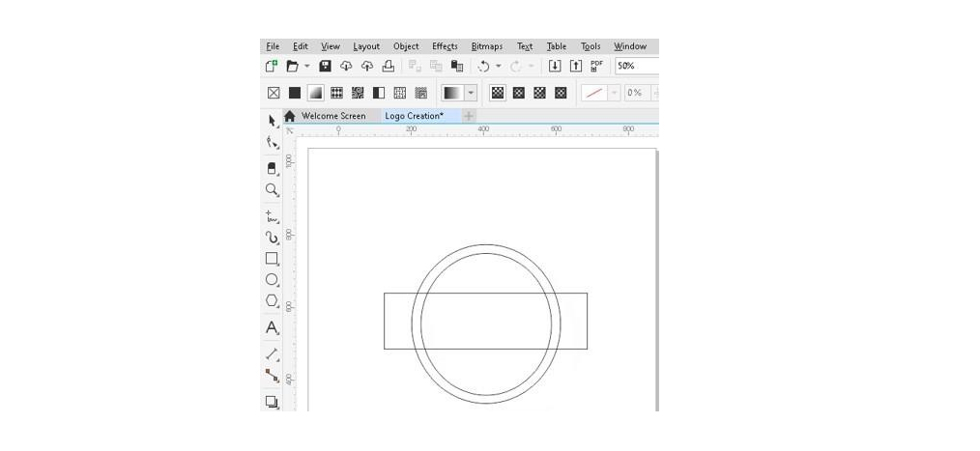Screen dimensions: 980x451
Task: Select the Polygon tool
Action: (272, 301)
